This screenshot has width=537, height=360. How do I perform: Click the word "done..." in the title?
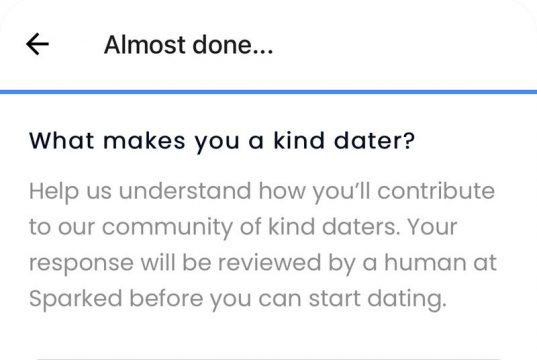233,45
